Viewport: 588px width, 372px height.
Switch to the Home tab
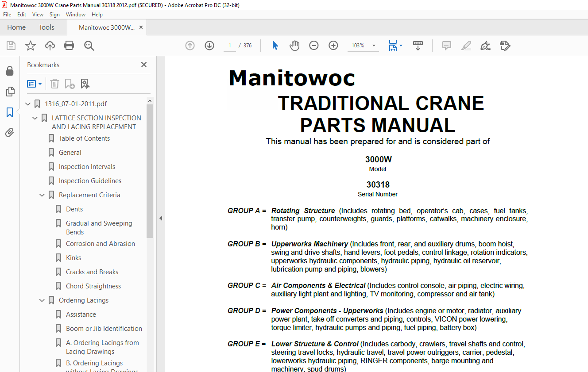click(x=16, y=27)
